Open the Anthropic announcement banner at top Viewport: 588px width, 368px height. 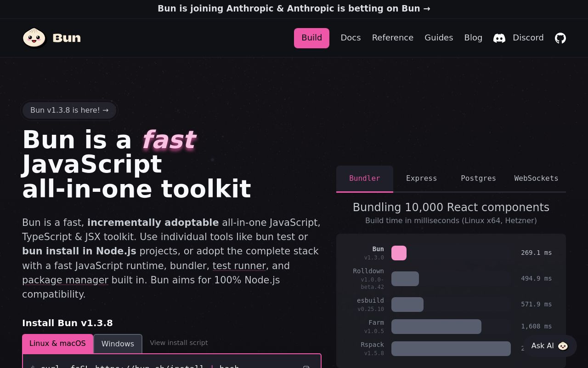click(294, 9)
